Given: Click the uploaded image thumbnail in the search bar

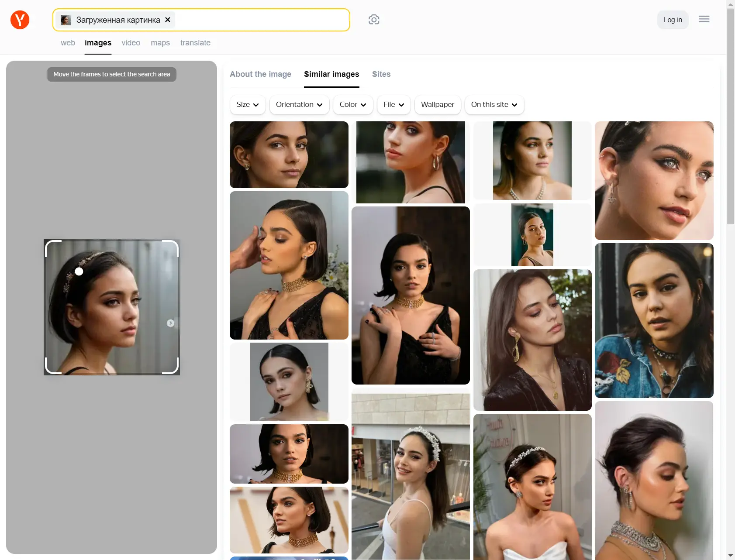Looking at the screenshot, I should point(66,20).
